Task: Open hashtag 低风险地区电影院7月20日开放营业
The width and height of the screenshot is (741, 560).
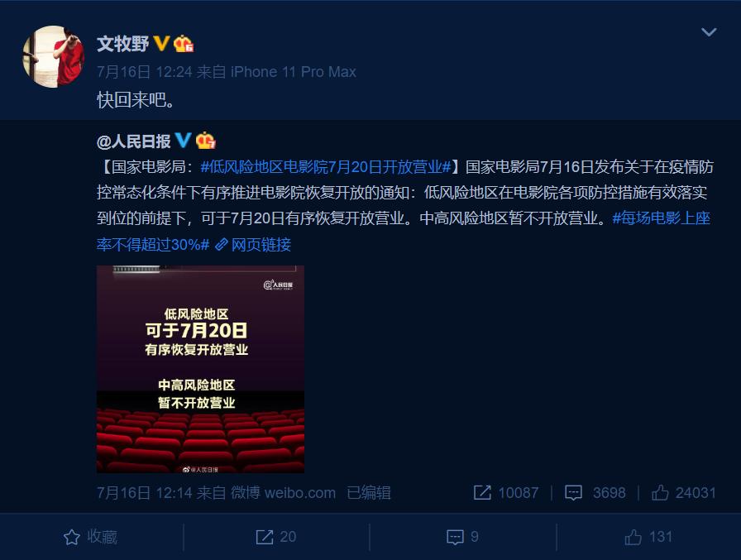Action: tap(326, 167)
